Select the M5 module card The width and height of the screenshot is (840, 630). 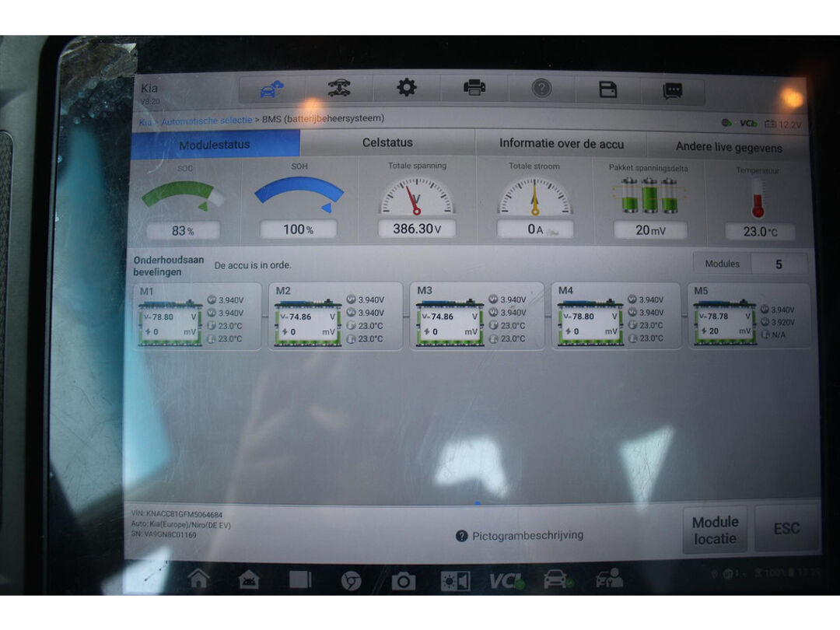pyautogui.click(x=749, y=316)
